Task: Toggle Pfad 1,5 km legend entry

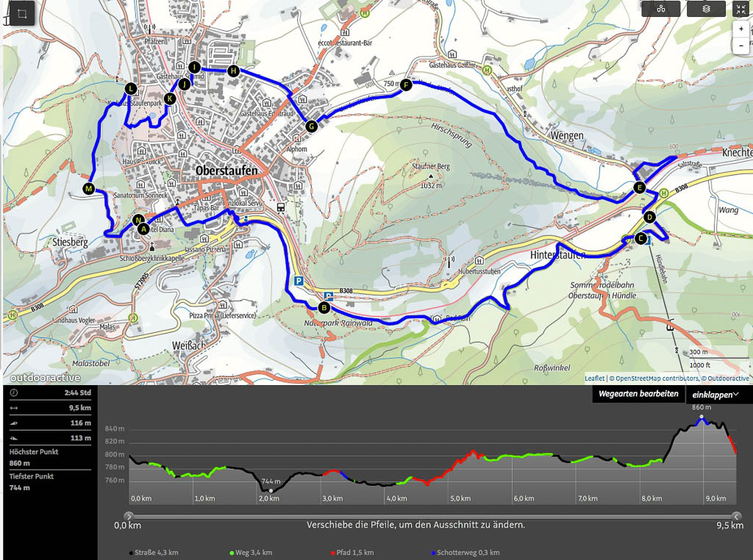Action: coord(351,553)
